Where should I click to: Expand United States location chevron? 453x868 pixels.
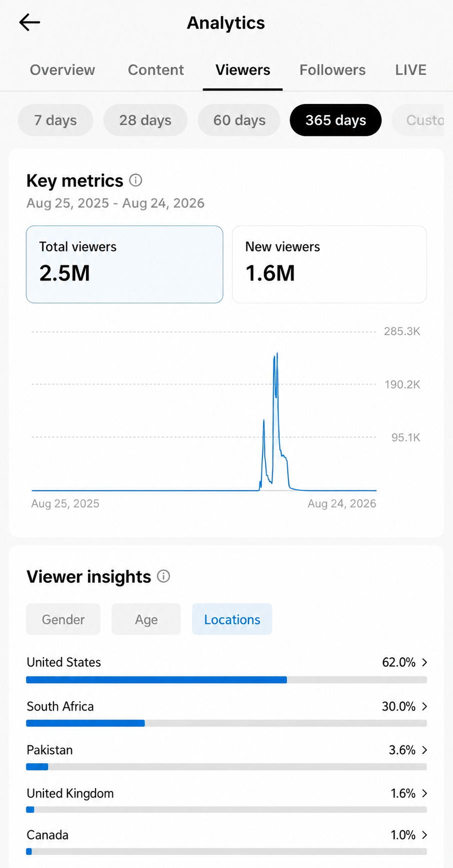pos(424,662)
